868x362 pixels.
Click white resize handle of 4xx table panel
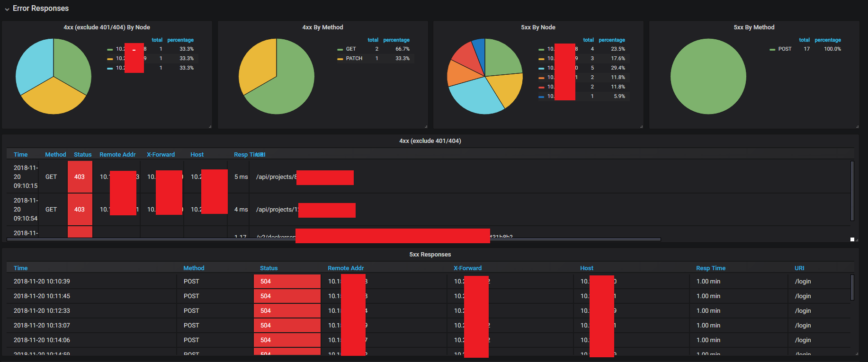tap(852, 239)
